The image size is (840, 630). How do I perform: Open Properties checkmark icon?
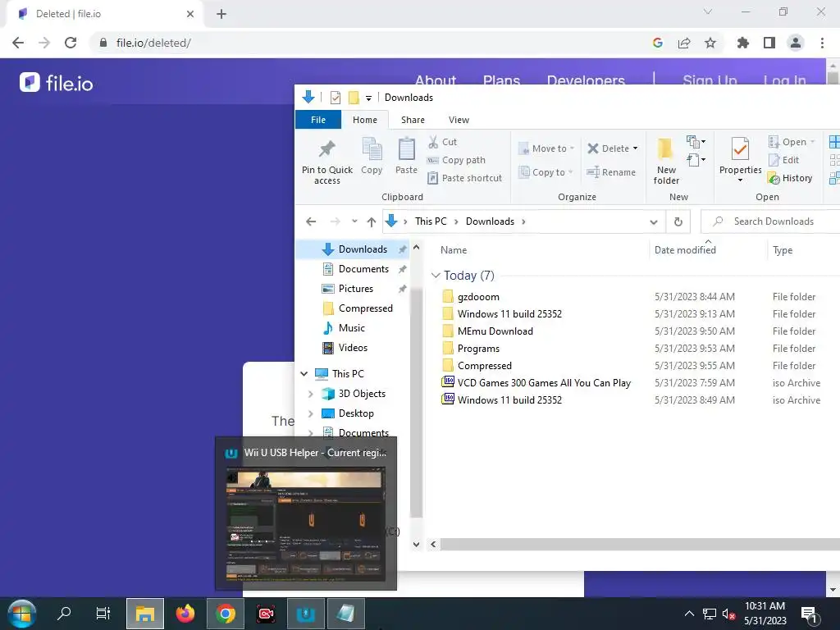click(x=740, y=148)
